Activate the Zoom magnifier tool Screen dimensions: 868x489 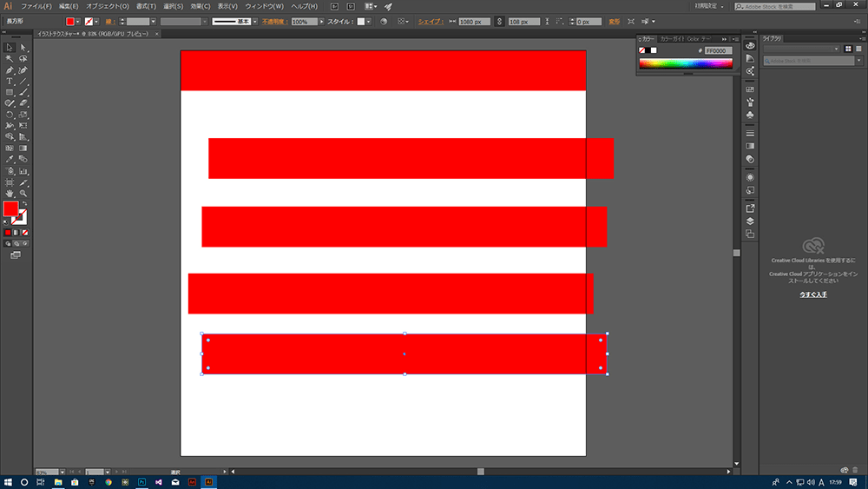(23, 194)
